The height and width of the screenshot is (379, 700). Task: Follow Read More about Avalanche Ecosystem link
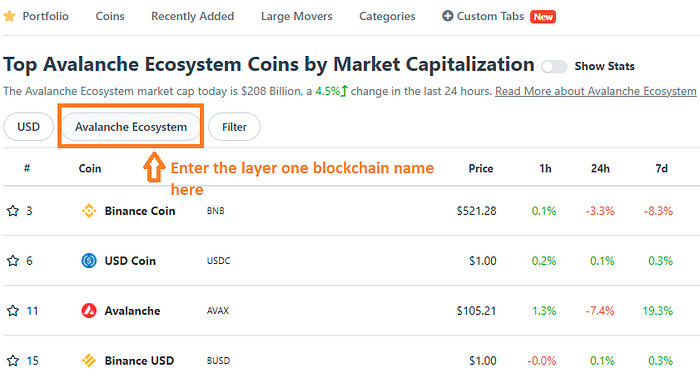(596, 91)
